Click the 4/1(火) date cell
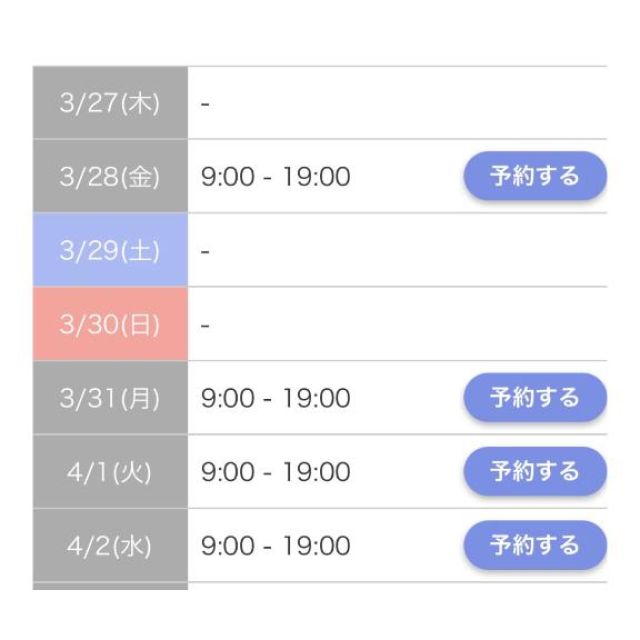The image size is (640, 640). (x=110, y=471)
